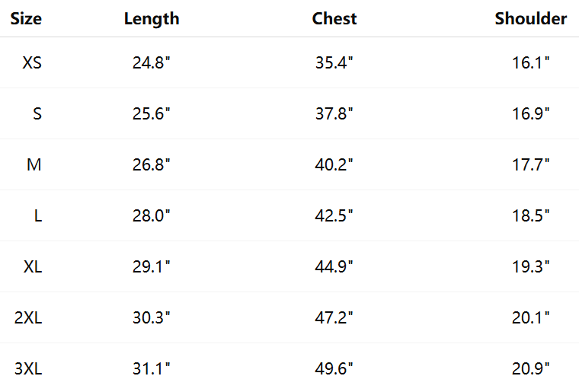Image resolution: width=579 pixels, height=392 pixels.
Task: Click the 16.1" shoulder value
Action: click(530, 63)
